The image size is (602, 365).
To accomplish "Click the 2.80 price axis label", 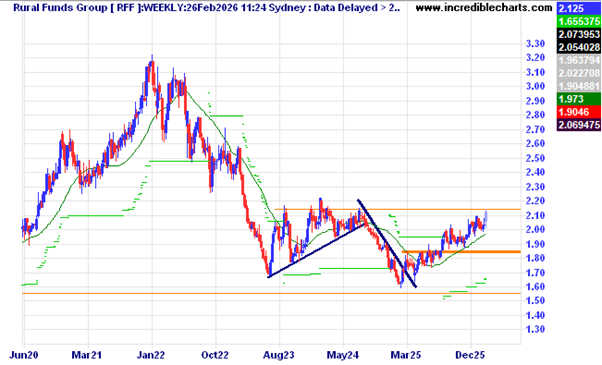I will click(x=535, y=115).
